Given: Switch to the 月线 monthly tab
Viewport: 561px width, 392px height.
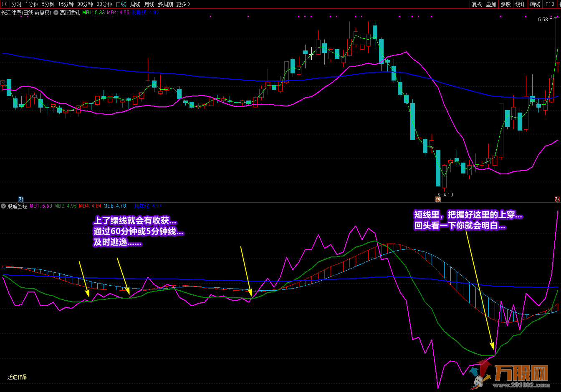Looking at the screenshot, I should tap(149, 4).
